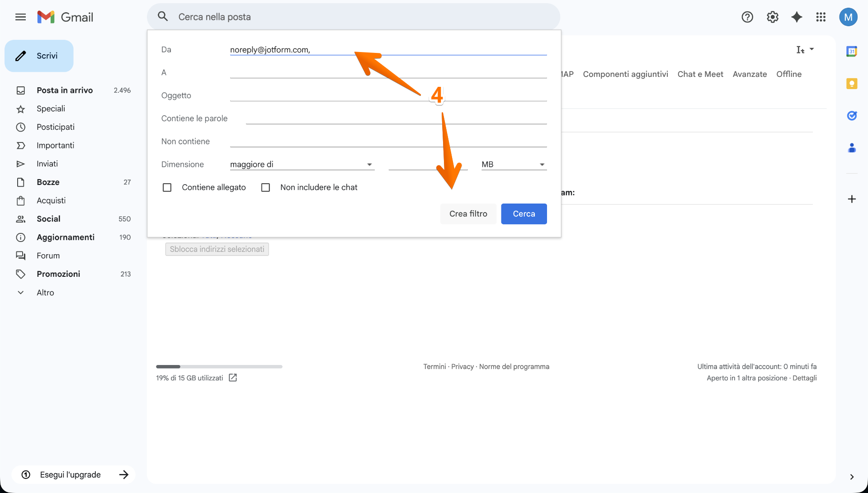Check the storage usage progress bar
Screen dimensions: 868x493
click(x=219, y=366)
